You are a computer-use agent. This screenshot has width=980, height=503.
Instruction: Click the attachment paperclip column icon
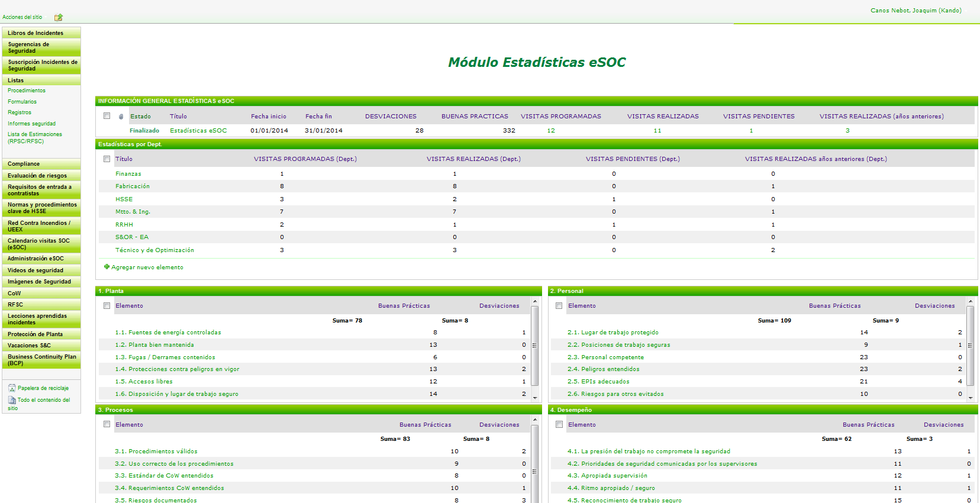[121, 117]
